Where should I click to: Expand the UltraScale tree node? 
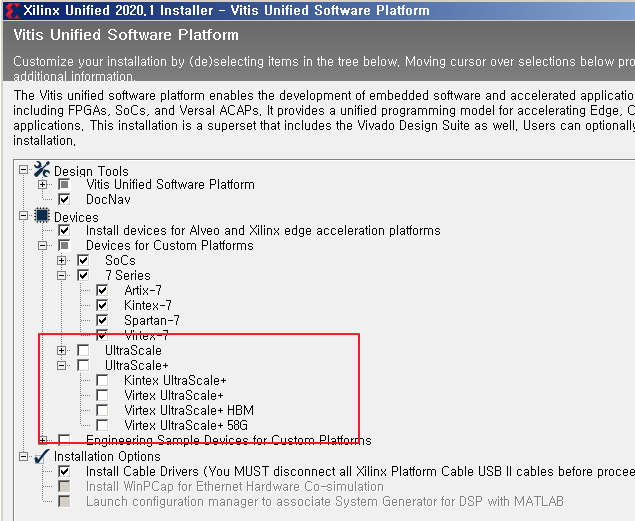coord(62,351)
